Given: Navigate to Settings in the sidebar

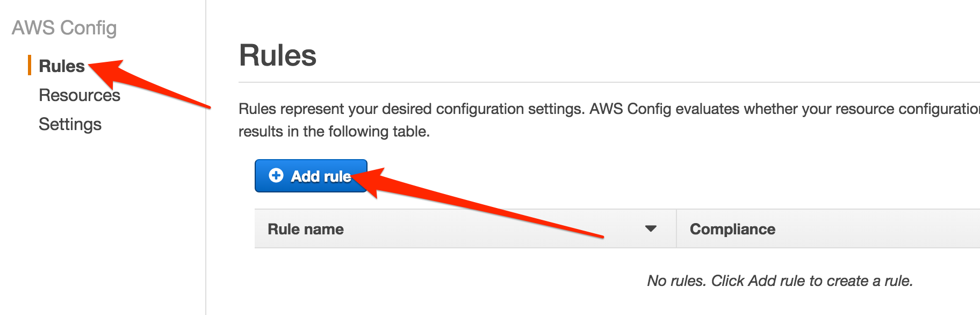Looking at the screenshot, I should 70,124.
